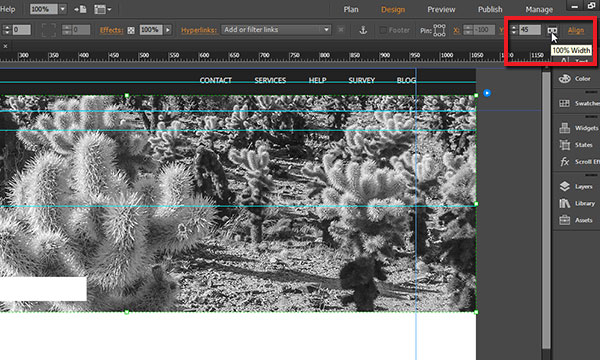The width and height of the screenshot is (600, 360).
Task: Open the Hyperlinks options link
Action: 199,30
